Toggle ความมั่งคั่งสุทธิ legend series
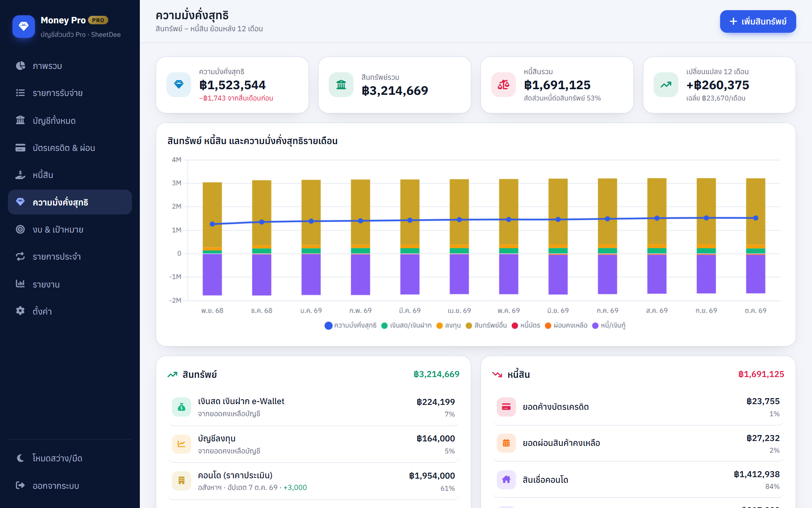812x508 pixels. (x=350, y=325)
